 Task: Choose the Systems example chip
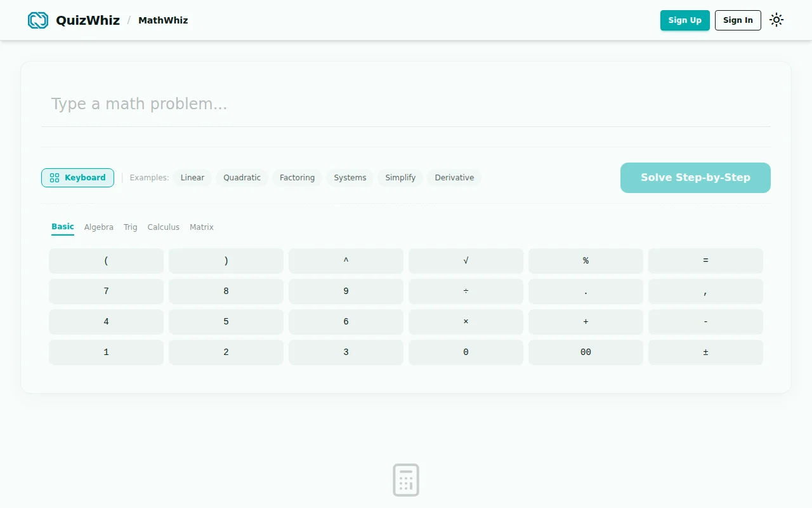click(350, 178)
